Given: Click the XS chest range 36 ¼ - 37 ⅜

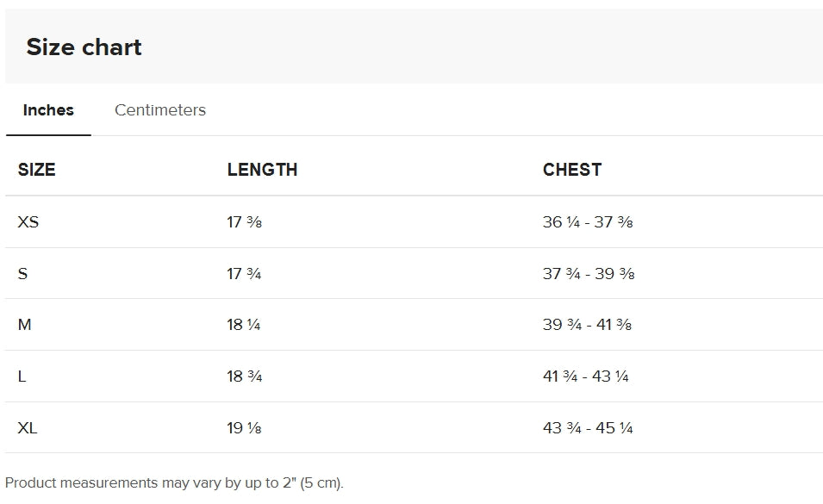Looking at the screenshot, I should coord(588,221).
